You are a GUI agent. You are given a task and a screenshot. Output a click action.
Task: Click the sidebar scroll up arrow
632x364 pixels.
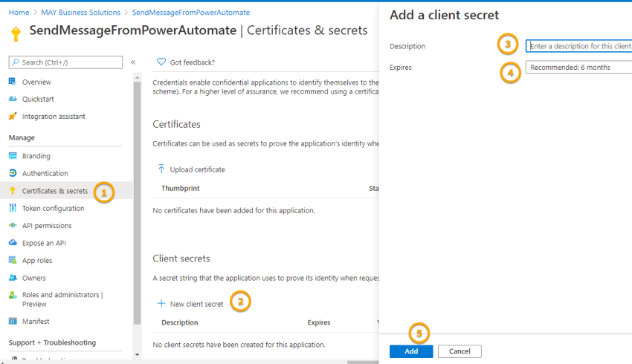tap(137, 77)
